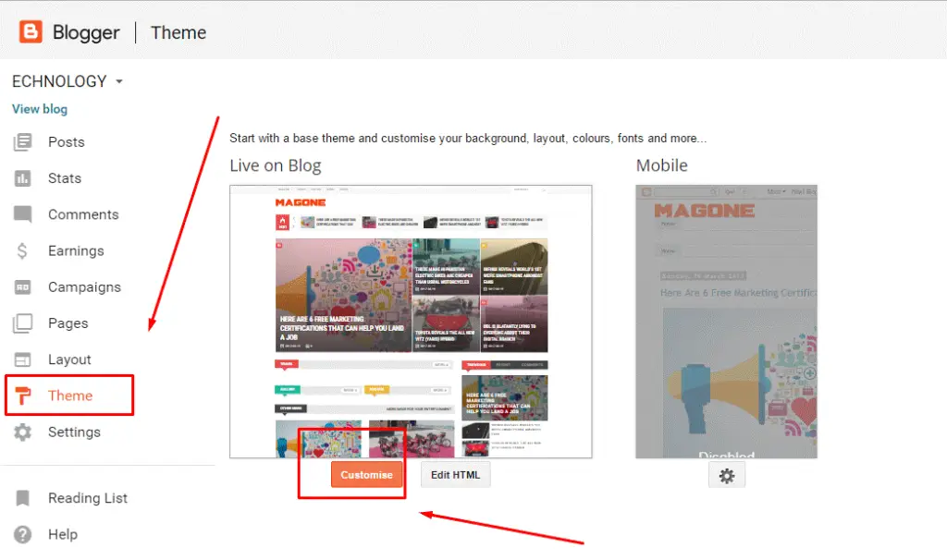Click the 'Mobile' heading text

pos(662,165)
